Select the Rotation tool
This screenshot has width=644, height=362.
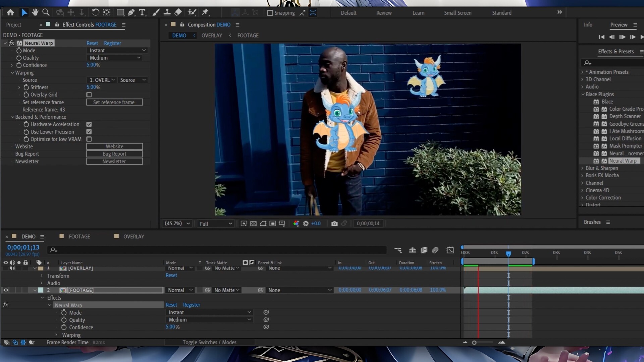[x=96, y=13]
